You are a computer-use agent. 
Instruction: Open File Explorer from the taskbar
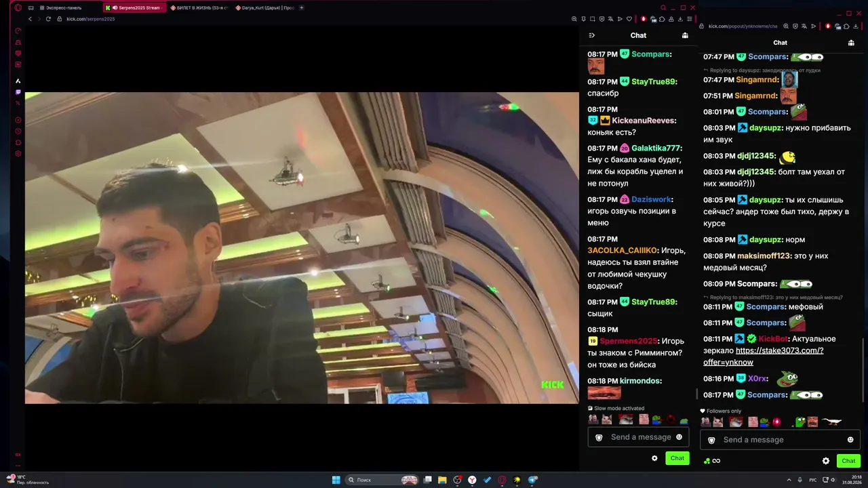tap(442, 480)
